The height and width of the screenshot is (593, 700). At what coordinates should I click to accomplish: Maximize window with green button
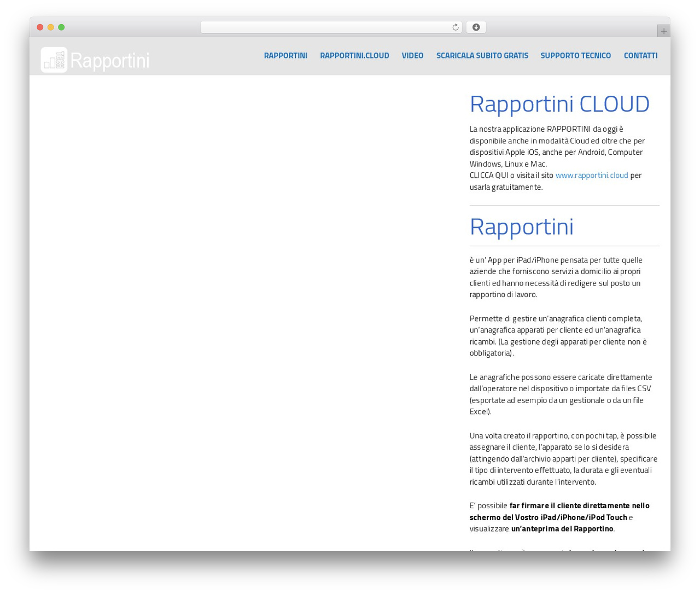pos(61,27)
